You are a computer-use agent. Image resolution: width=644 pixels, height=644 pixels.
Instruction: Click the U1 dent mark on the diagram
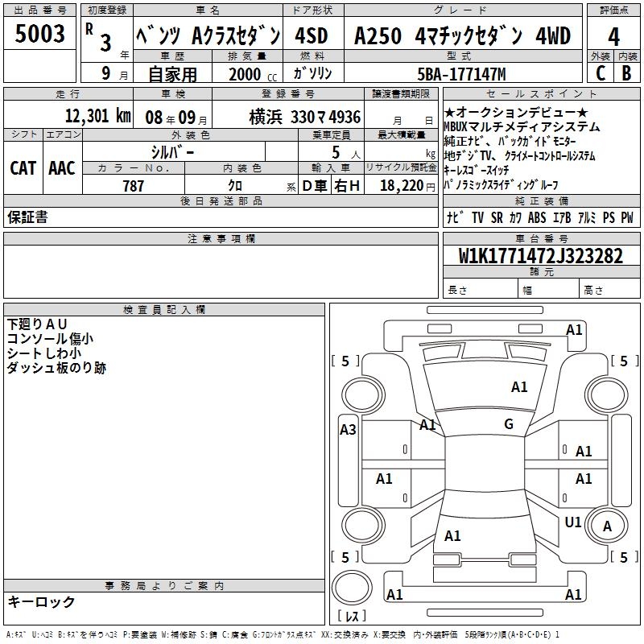[572, 522]
